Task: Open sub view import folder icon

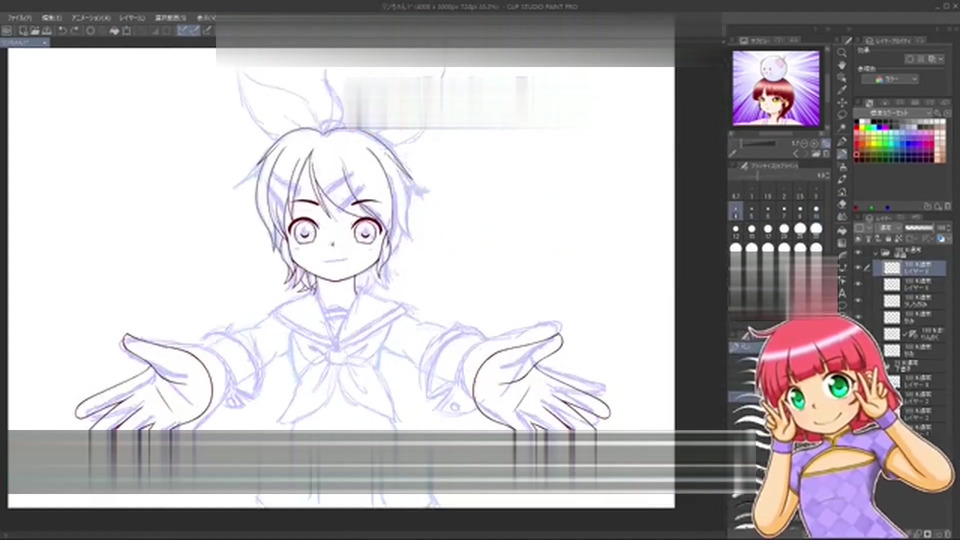Action: click(x=816, y=154)
